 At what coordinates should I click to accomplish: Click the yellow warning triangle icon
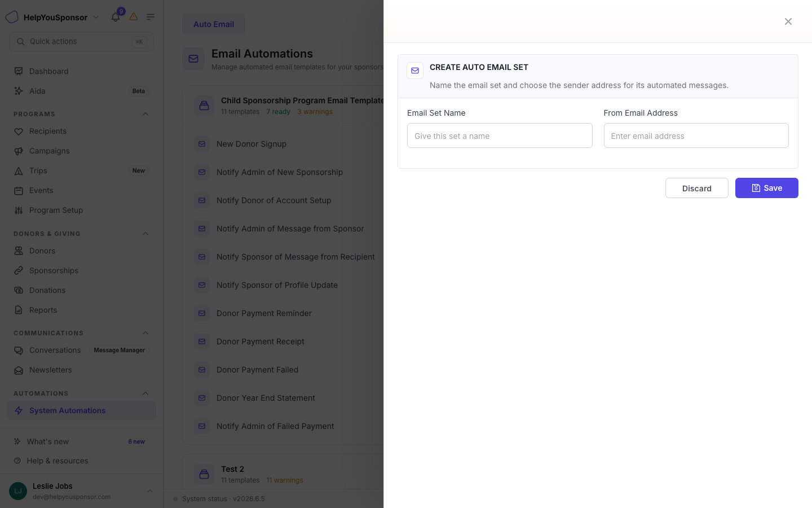pyautogui.click(x=134, y=17)
